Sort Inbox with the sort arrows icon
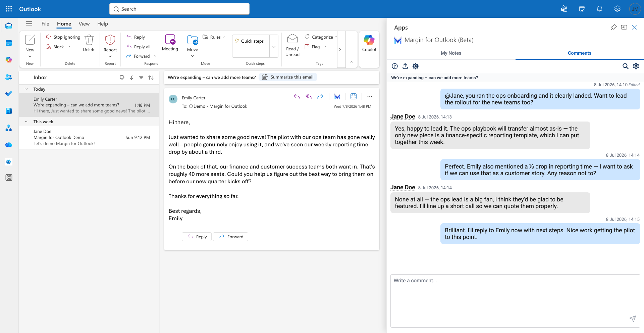This screenshot has height=333, width=644. pos(151,78)
